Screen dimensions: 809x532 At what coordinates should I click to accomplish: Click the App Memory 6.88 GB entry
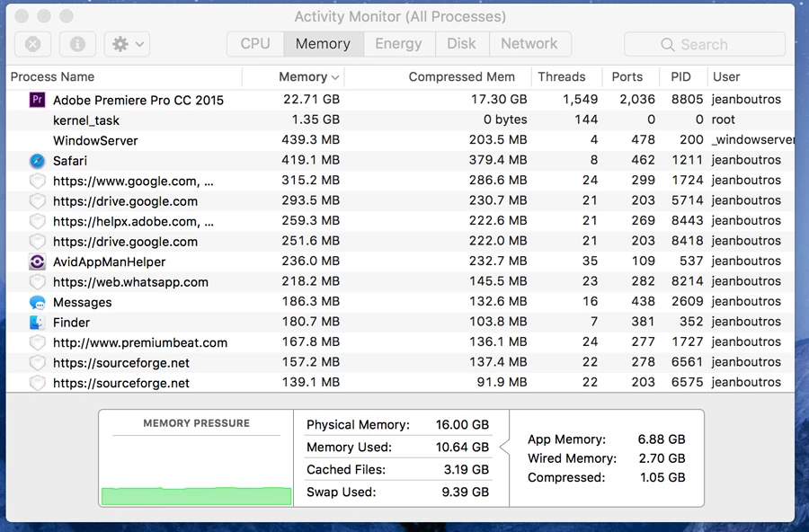pyautogui.click(x=606, y=439)
